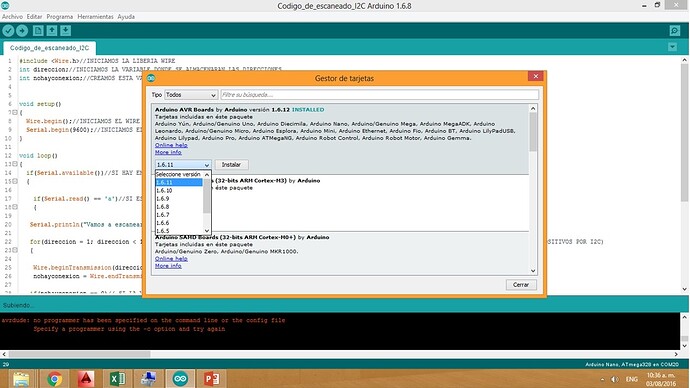Open the Herramientas menu
This screenshot has height=388, width=690.
[95, 17]
